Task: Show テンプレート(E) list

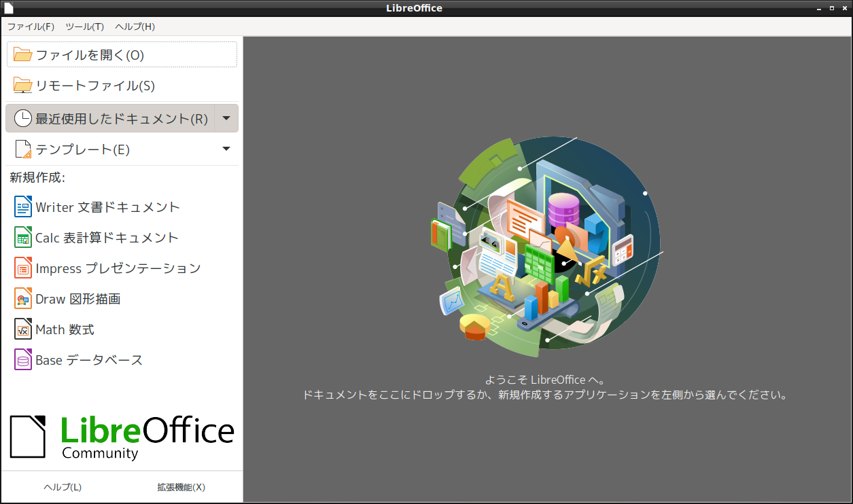Action: (110, 149)
